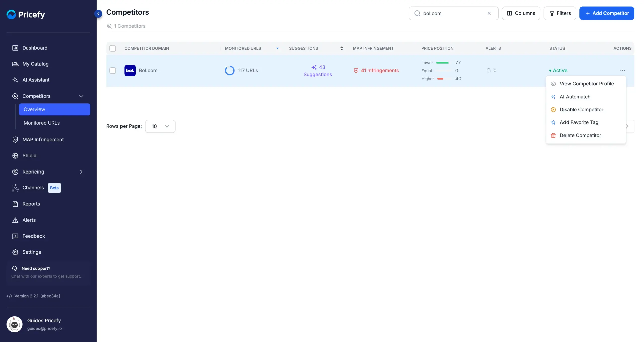Screen dimensions: 644x342
Task: Open the 43 Suggestions link
Action: pos(318,71)
